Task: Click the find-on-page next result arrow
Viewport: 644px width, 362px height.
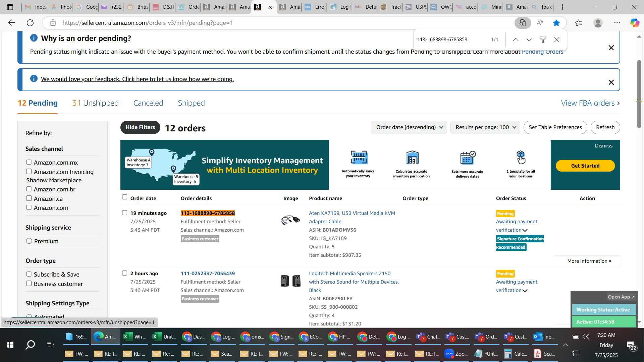Action: click(x=529, y=40)
